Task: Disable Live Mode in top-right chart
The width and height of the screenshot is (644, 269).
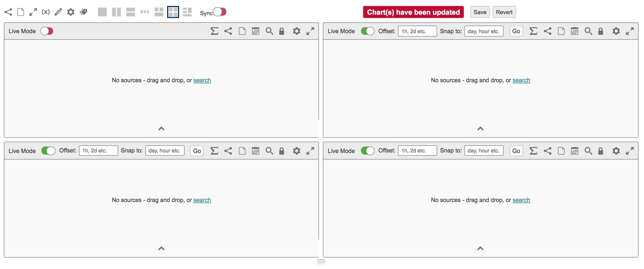Action: 367,31
